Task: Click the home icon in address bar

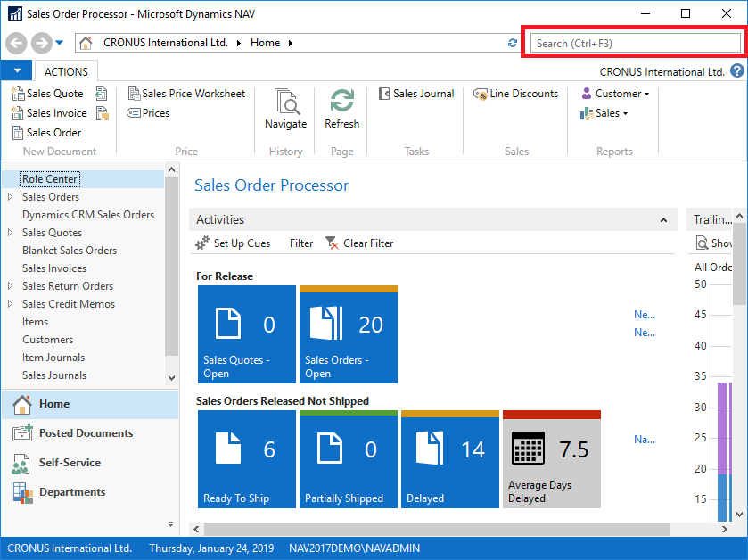Action: (x=86, y=43)
